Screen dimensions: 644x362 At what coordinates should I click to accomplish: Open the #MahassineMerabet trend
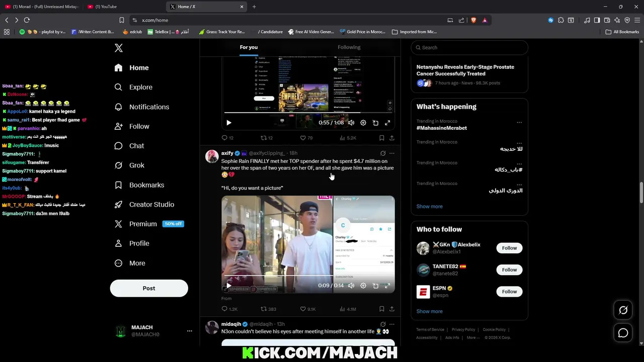point(442,128)
